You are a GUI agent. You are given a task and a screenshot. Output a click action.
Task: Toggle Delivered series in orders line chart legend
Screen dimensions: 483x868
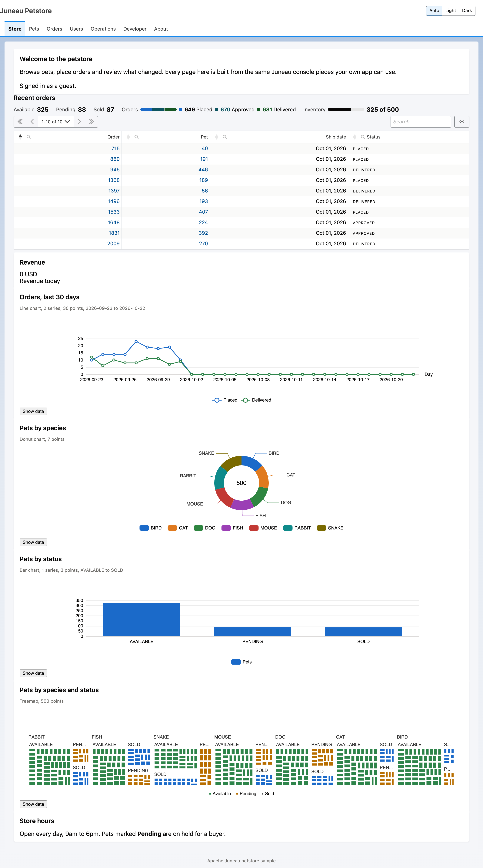pyautogui.click(x=256, y=400)
